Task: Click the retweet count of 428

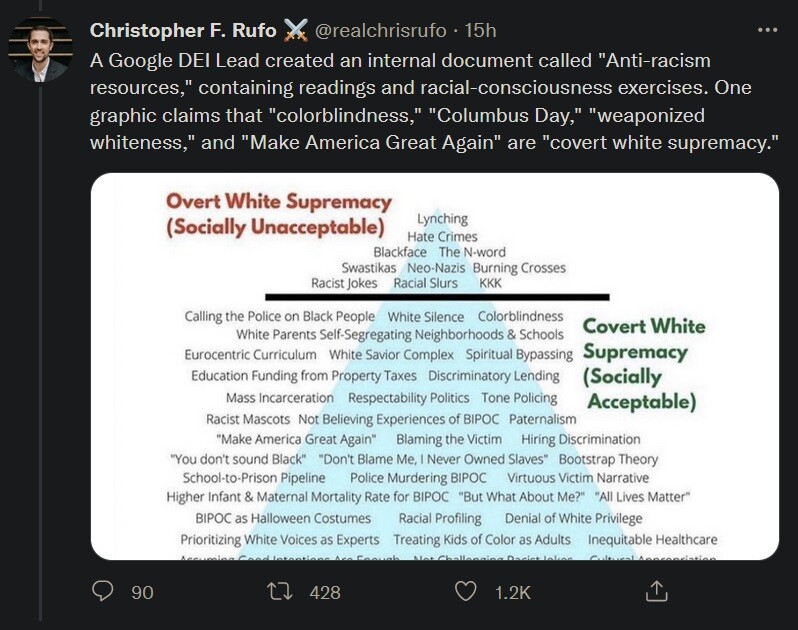Action: [325, 592]
